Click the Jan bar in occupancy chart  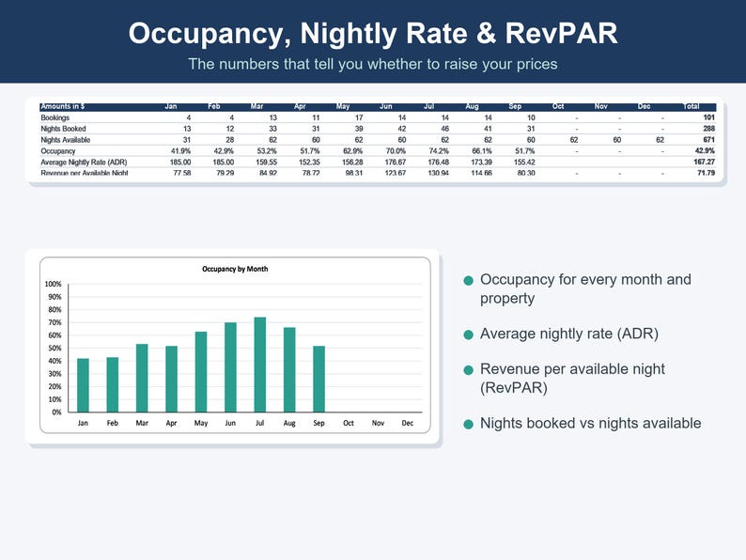[x=83, y=385]
